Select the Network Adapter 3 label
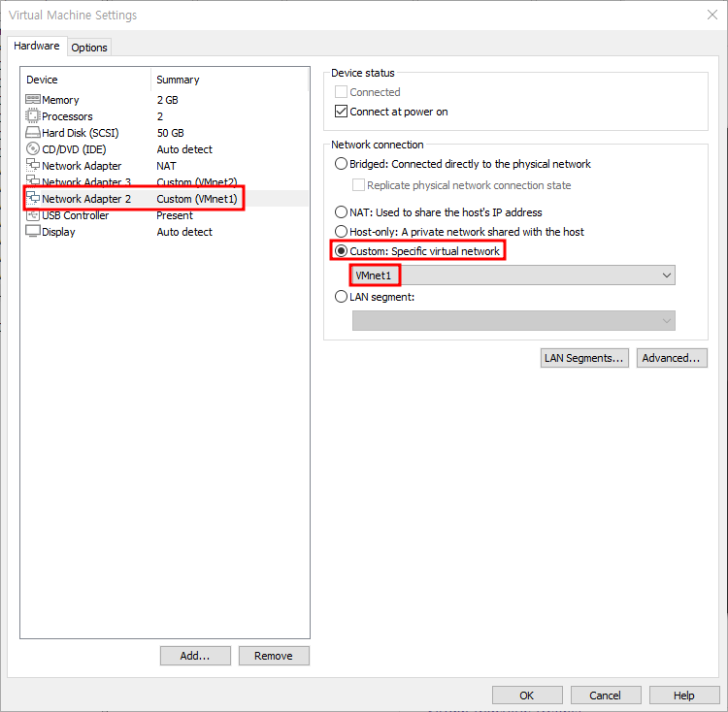The image size is (728, 712). [86, 181]
